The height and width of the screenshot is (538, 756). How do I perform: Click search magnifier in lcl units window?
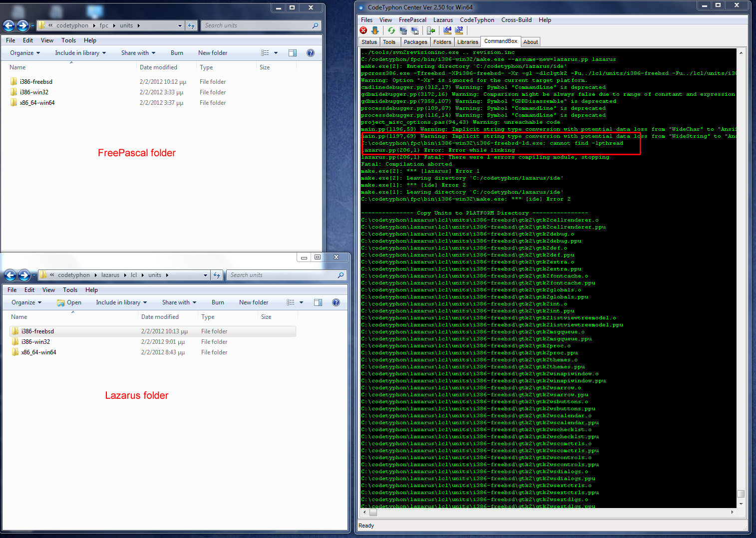(x=341, y=275)
